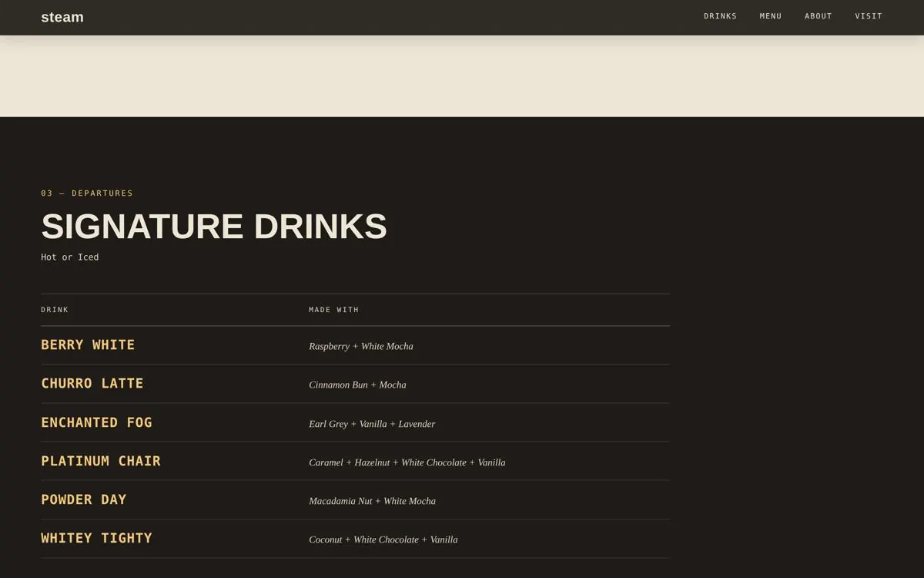Click the MADE WITH column header
The height and width of the screenshot is (578, 924).
point(334,310)
